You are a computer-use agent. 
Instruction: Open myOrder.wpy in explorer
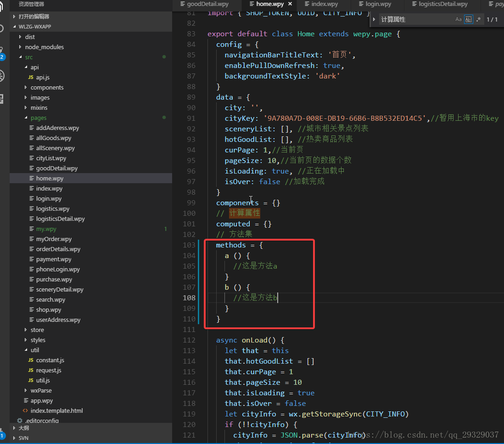(54, 239)
